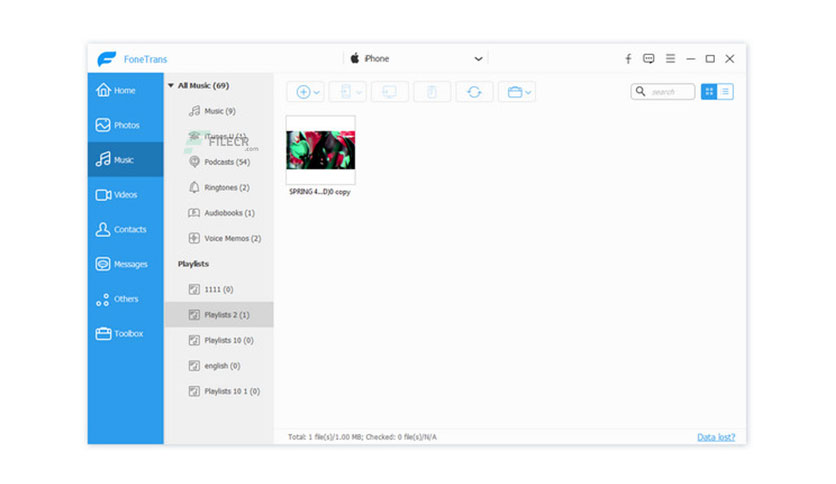
Task: Open the hamburger menu icon
Action: (x=670, y=59)
